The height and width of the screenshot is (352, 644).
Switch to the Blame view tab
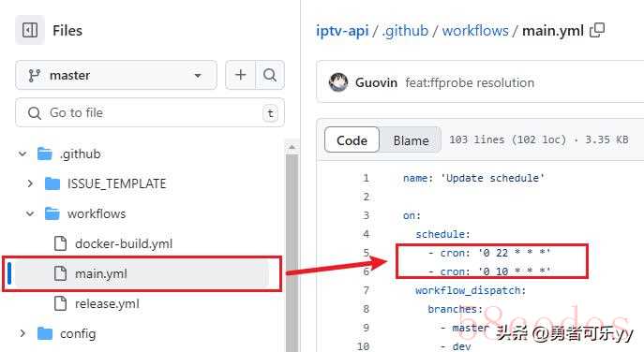[x=411, y=140]
